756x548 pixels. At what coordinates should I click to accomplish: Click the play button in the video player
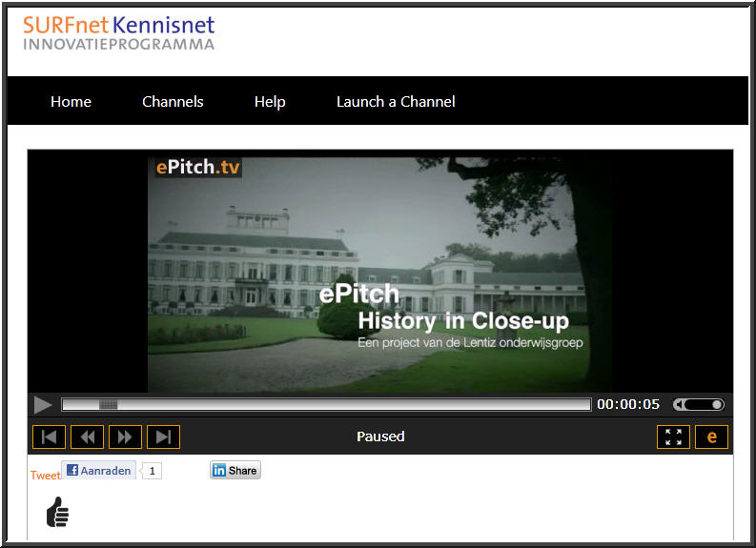pyautogui.click(x=43, y=405)
